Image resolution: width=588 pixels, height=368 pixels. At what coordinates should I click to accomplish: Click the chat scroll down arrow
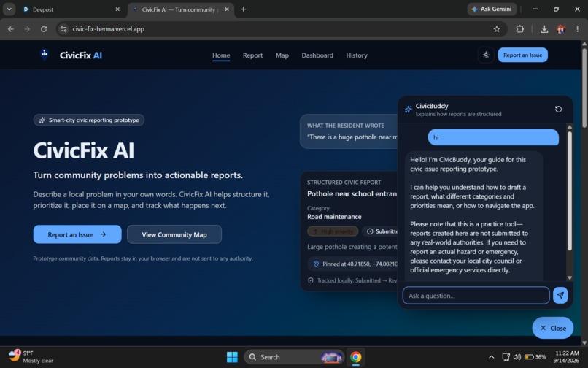point(570,278)
